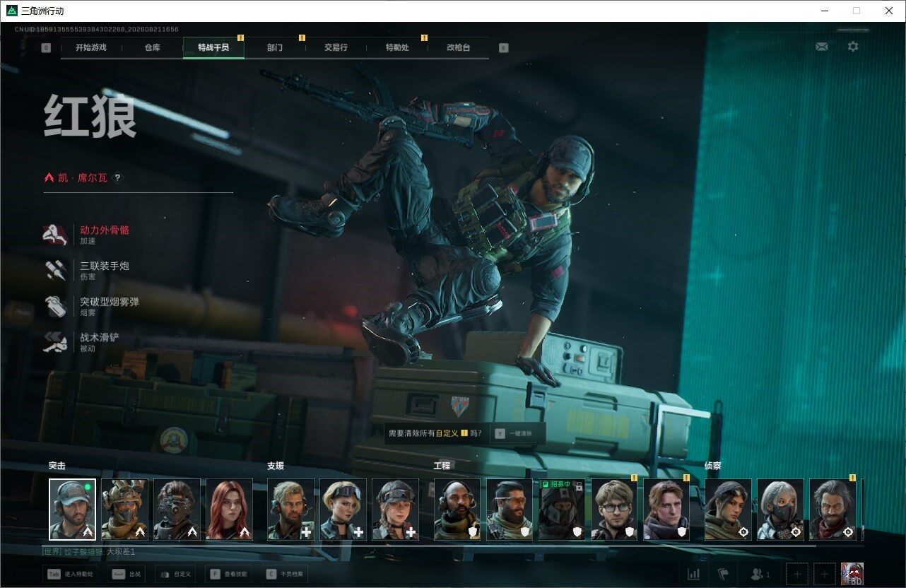Select the bald bearded 工程 operator with headset
The width and height of the screenshot is (906, 588).
457,510
